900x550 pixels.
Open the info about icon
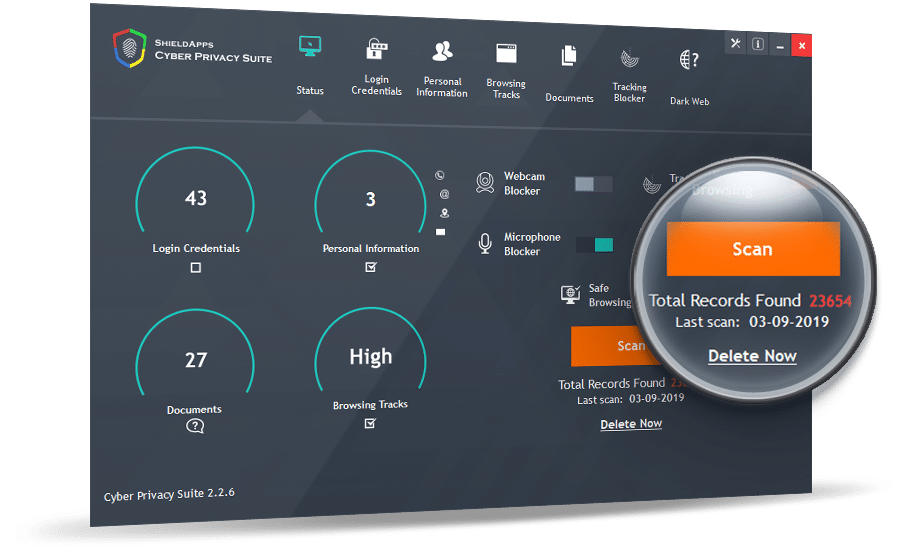(758, 44)
